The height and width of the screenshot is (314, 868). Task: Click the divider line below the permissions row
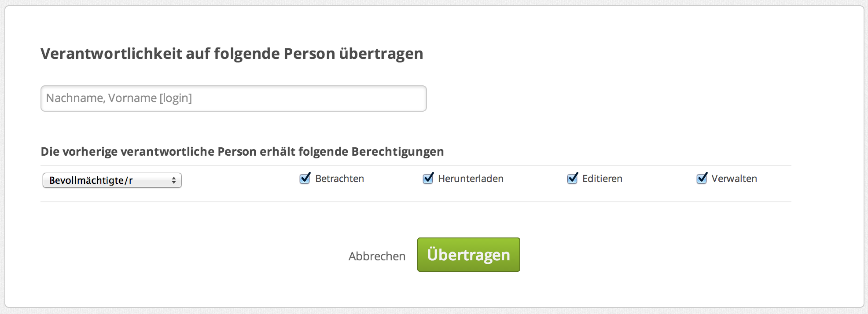(x=416, y=202)
